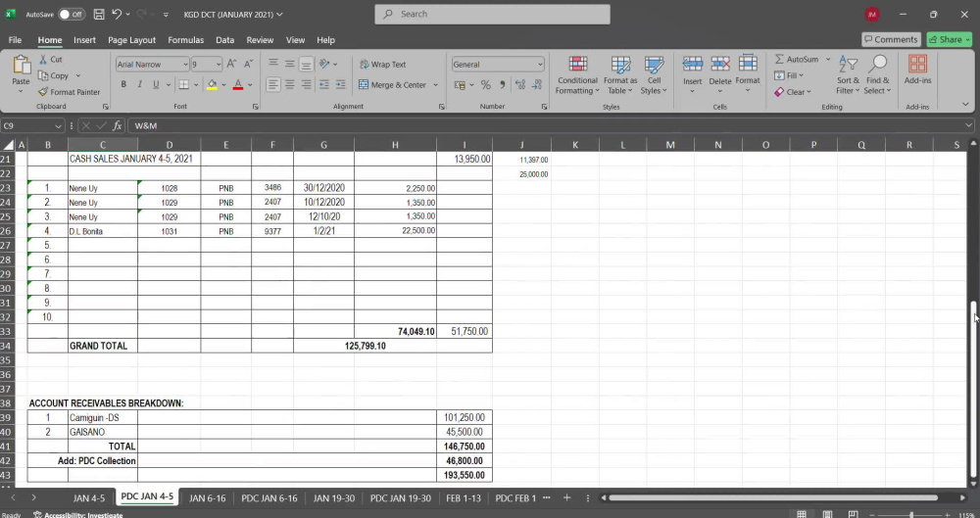Screen dimensions: 980x518
Task: Open number format General dropdown
Action: tap(540, 65)
